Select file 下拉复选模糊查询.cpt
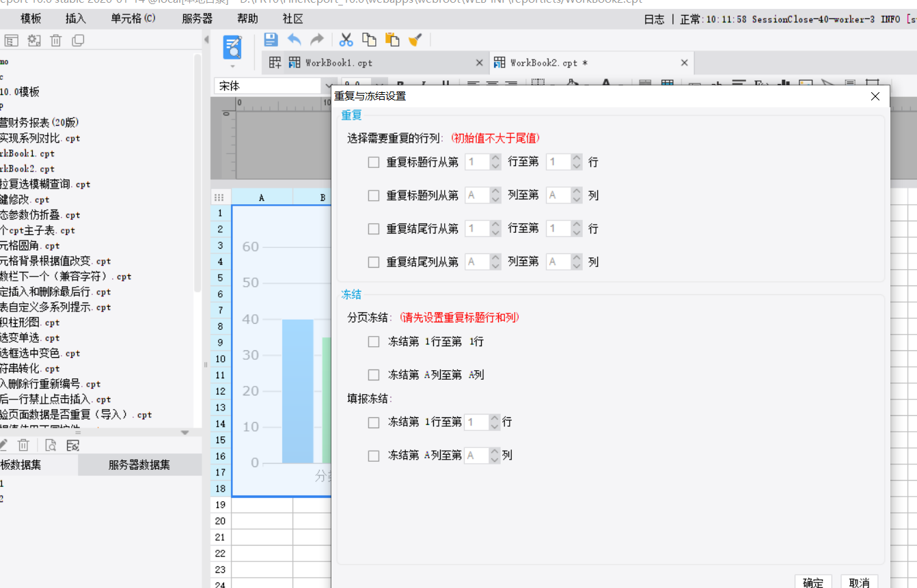 coord(45,184)
